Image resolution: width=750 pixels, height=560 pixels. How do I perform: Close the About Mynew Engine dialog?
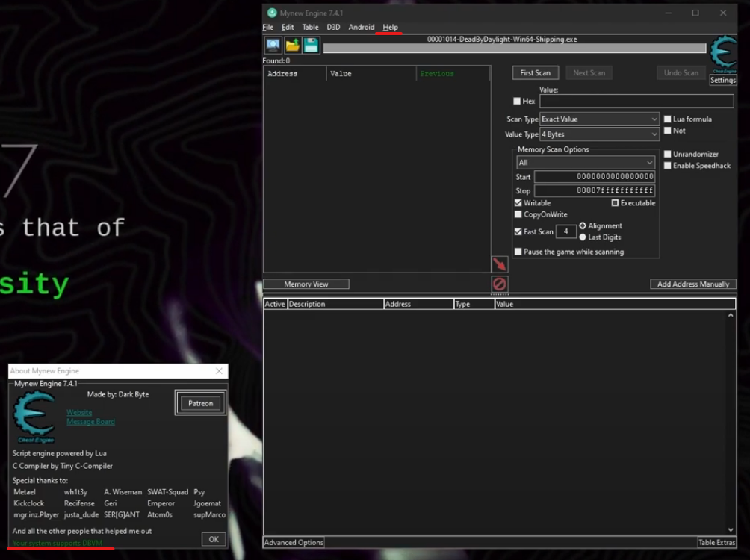click(x=219, y=371)
